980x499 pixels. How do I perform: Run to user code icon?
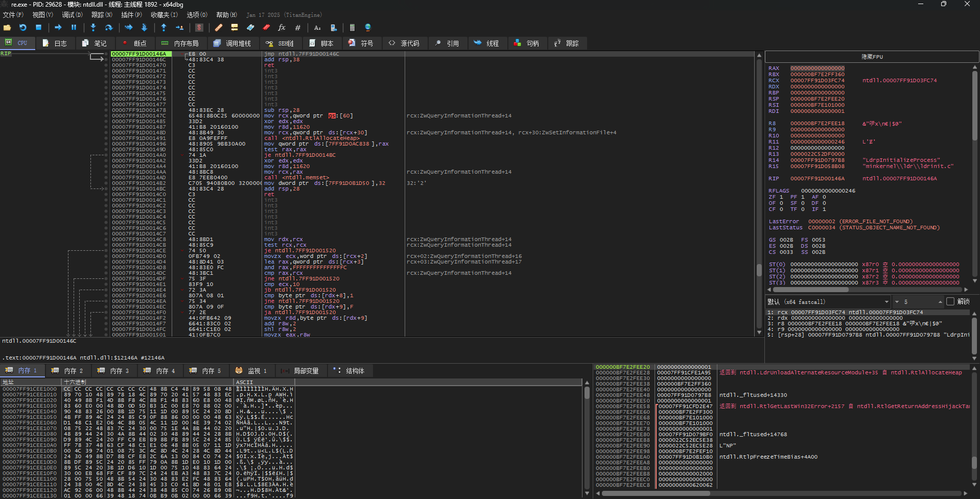click(x=179, y=28)
